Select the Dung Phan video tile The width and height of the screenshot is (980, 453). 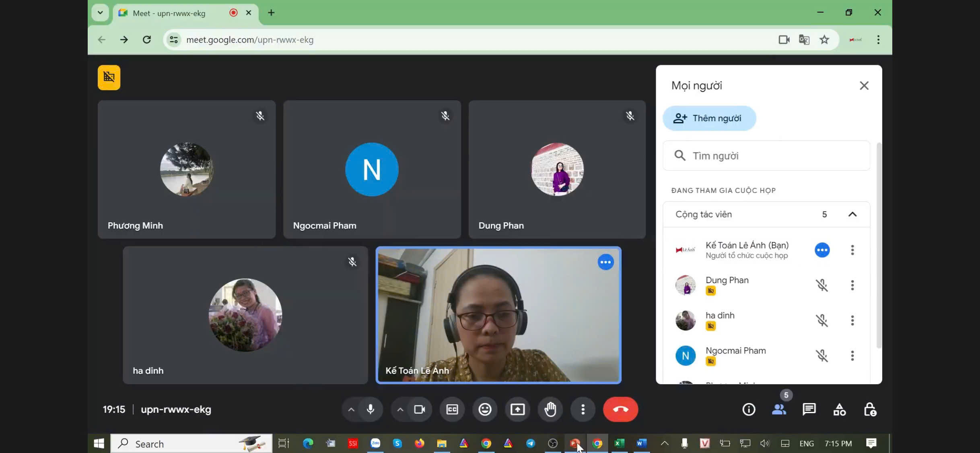(557, 170)
